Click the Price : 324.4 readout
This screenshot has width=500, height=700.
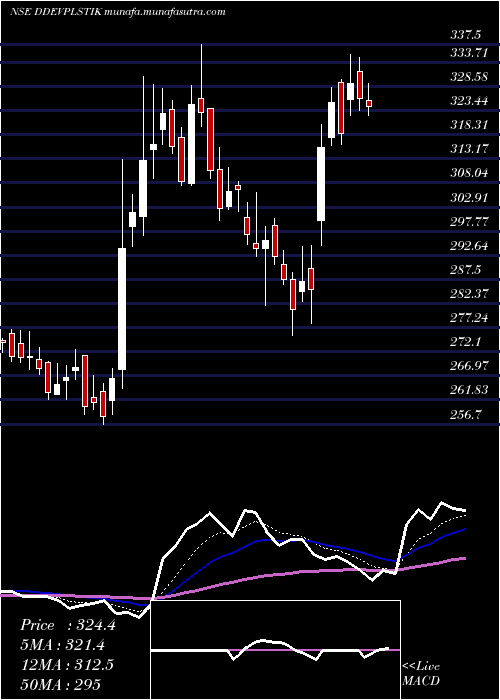coord(68,625)
